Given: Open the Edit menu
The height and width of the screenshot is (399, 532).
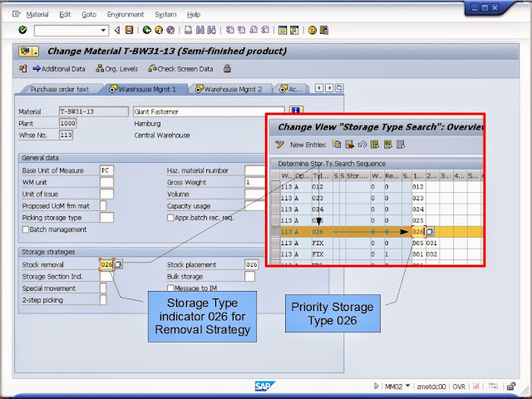Looking at the screenshot, I should tap(65, 14).
